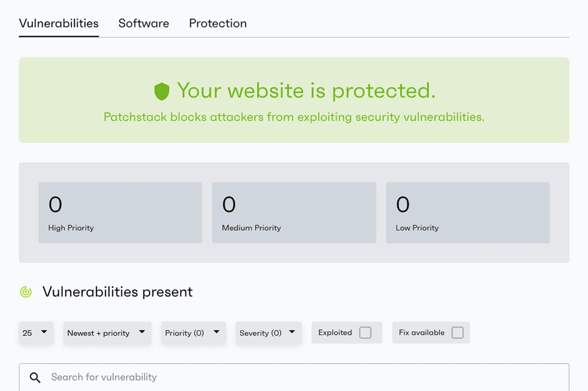Screen dimensions: 588x391
Task: Expand the Newest + priority sort dropdown
Action: point(107,333)
